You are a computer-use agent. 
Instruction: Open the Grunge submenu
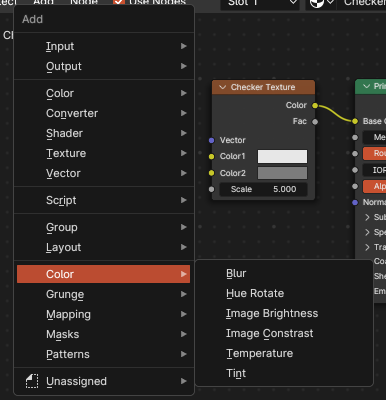click(x=103, y=294)
